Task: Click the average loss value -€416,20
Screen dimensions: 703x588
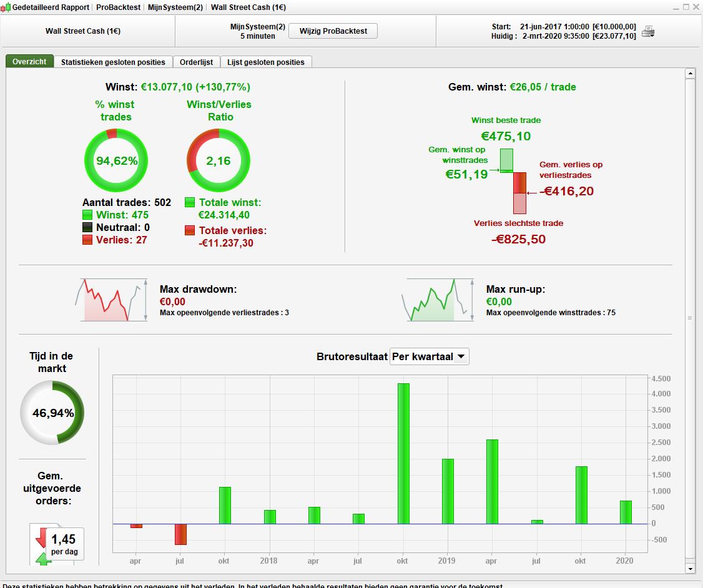Action: coord(567,192)
